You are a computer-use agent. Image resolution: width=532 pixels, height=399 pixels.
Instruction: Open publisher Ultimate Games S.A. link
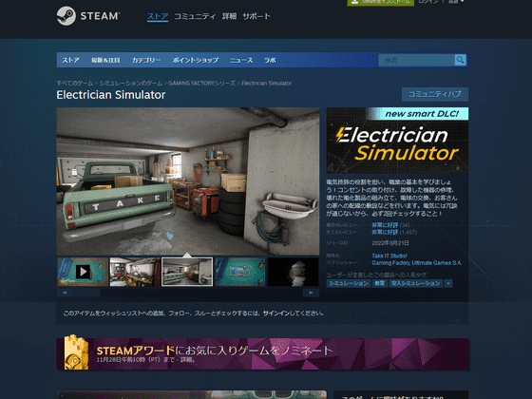437,263
